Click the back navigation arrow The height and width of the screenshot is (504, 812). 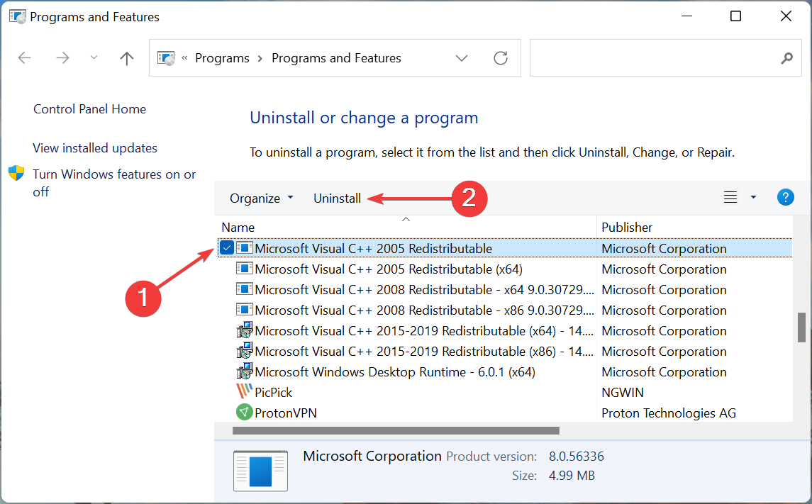tap(24, 58)
